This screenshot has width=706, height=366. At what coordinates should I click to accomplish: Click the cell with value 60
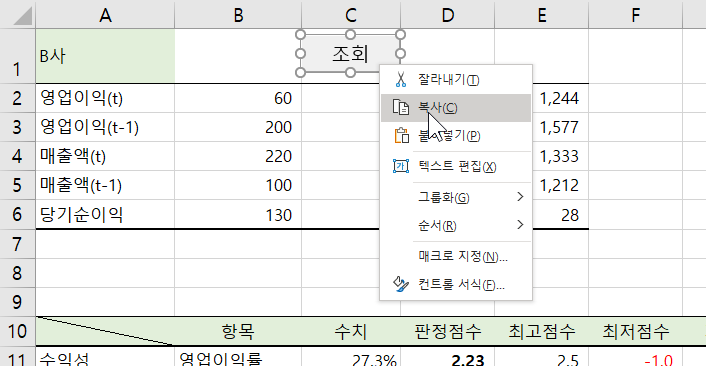click(238, 98)
